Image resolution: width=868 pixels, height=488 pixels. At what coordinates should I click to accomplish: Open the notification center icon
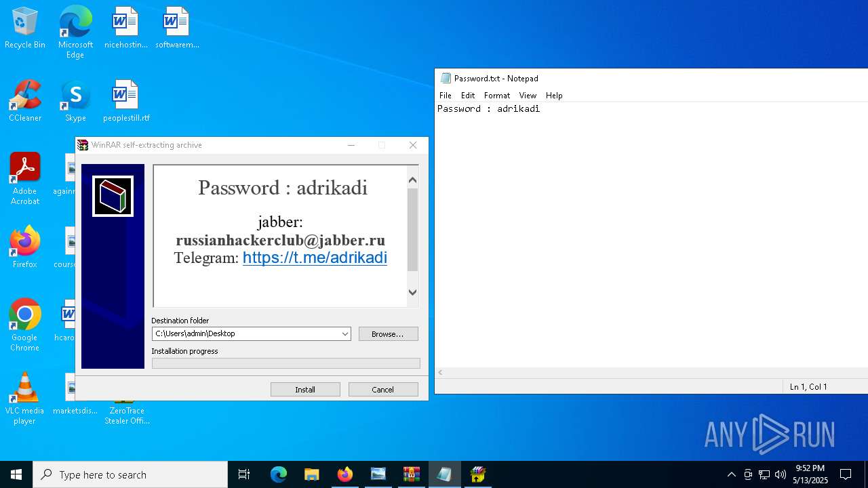846,474
